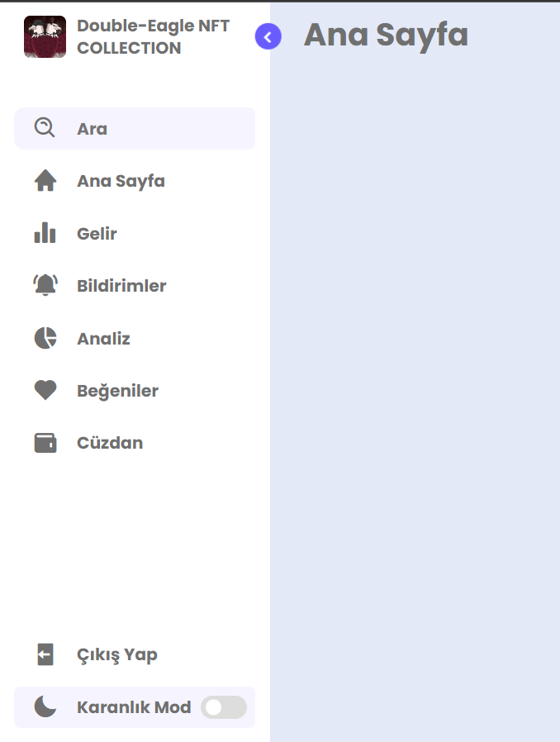Navigate to the Cüzdan section
This screenshot has height=742, width=560.
[x=109, y=442]
